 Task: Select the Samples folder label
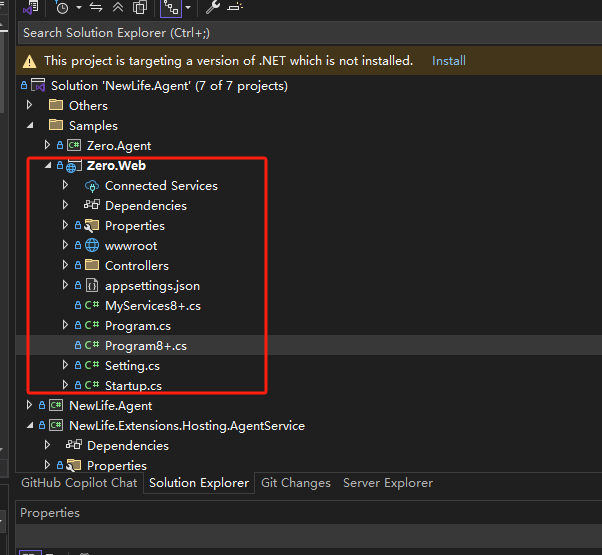(x=93, y=126)
